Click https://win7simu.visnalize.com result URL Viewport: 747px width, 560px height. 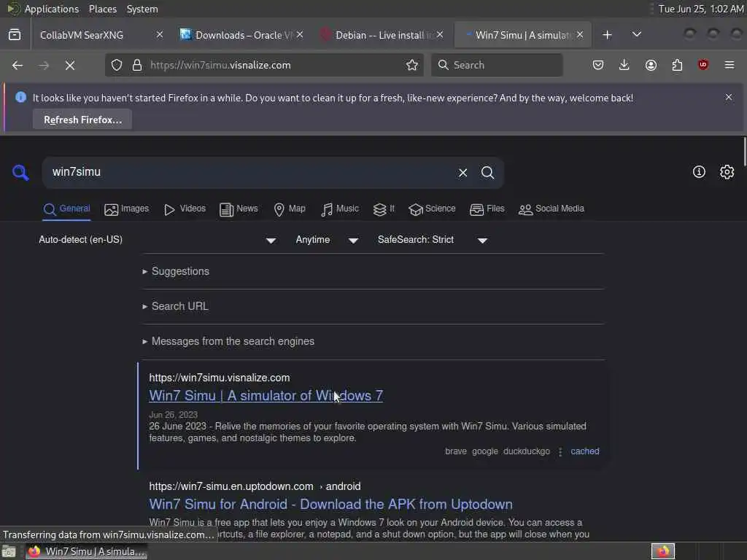pyautogui.click(x=219, y=378)
